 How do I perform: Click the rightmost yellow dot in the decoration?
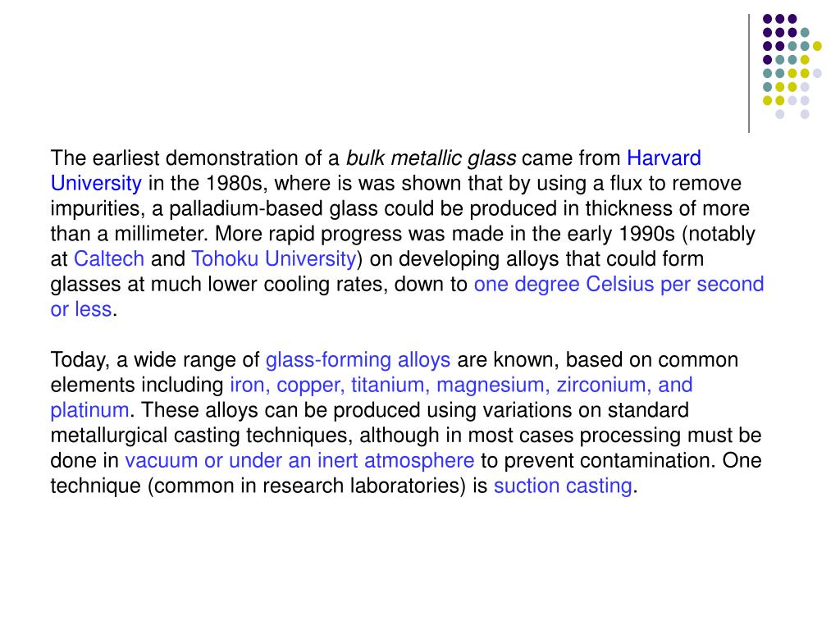tap(817, 46)
